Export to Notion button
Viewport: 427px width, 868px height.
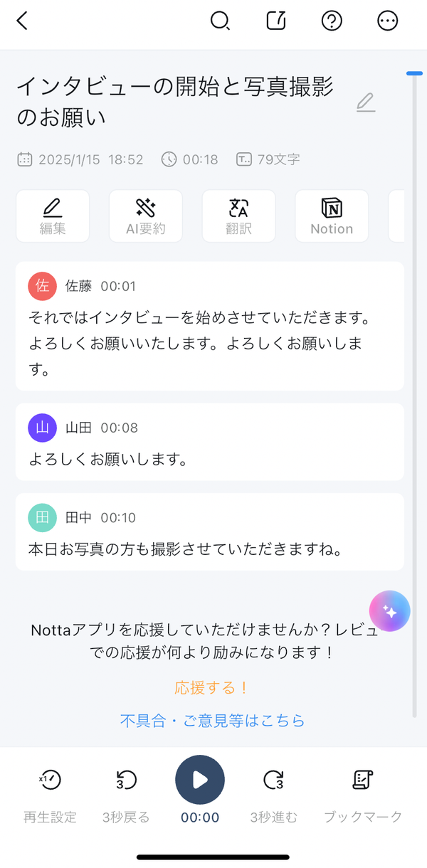click(x=332, y=216)
